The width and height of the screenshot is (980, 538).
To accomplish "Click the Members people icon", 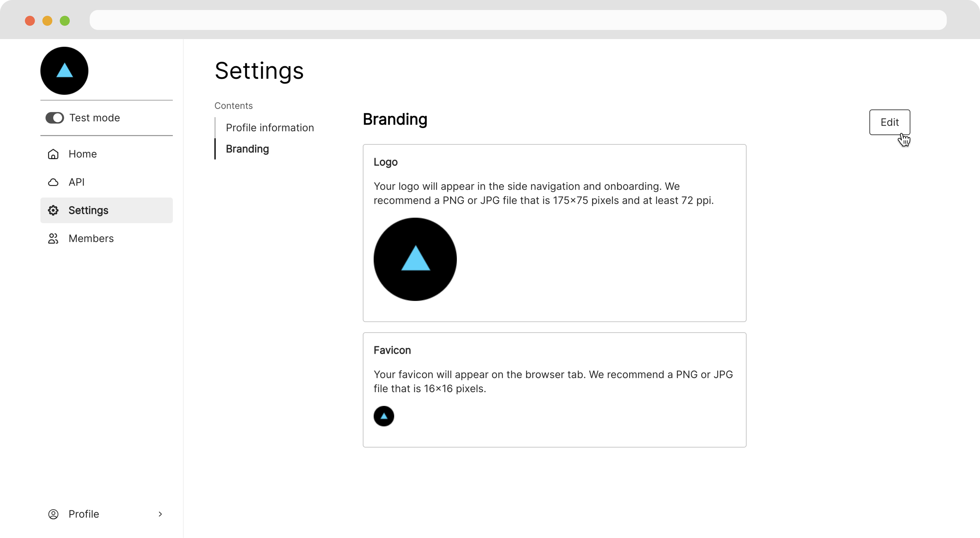I will [x=53, y=238].
